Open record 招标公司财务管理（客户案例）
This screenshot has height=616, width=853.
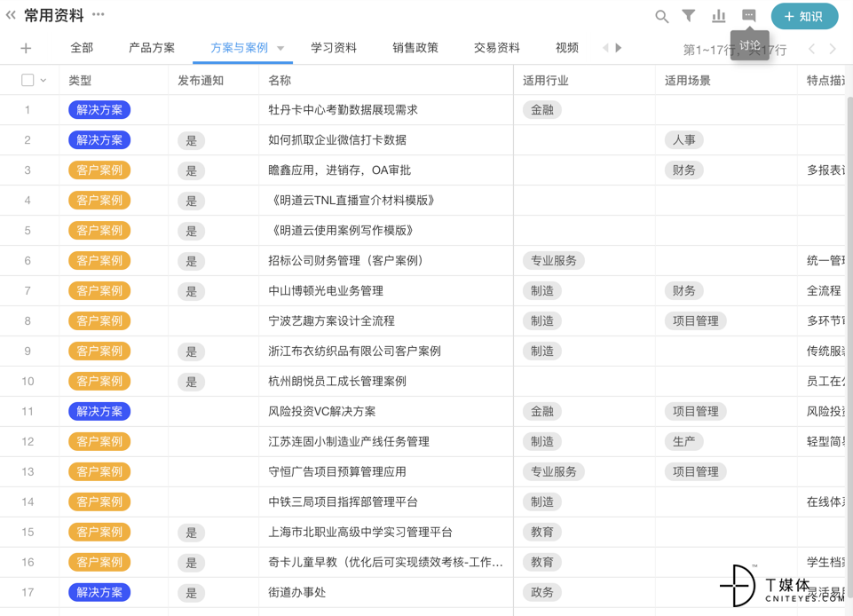tap(345, 261)
